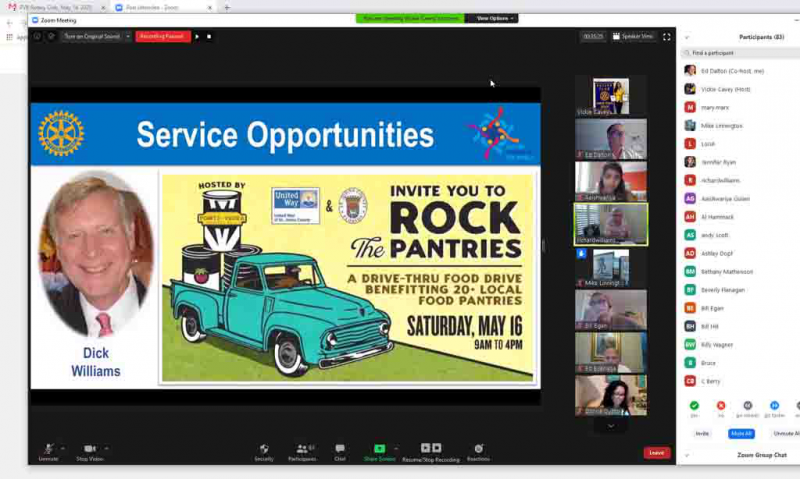The height and width of the screenshot is (479, 800).
Task: Click the Gmail favicon browser tab
Action: [12, 8]
